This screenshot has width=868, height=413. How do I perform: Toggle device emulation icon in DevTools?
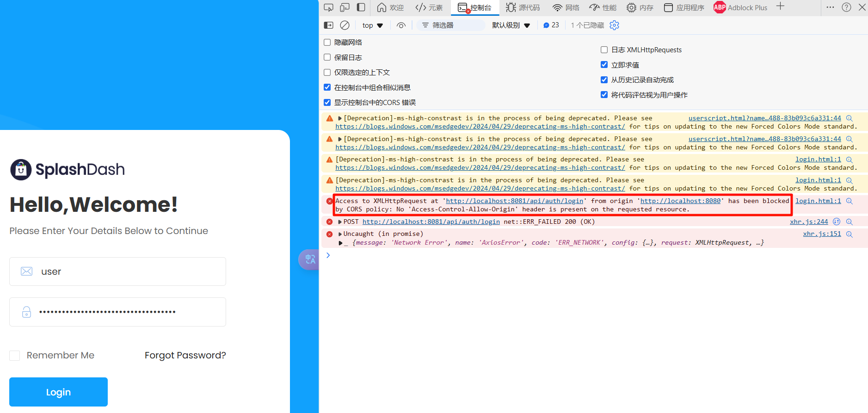coord(345,7)
